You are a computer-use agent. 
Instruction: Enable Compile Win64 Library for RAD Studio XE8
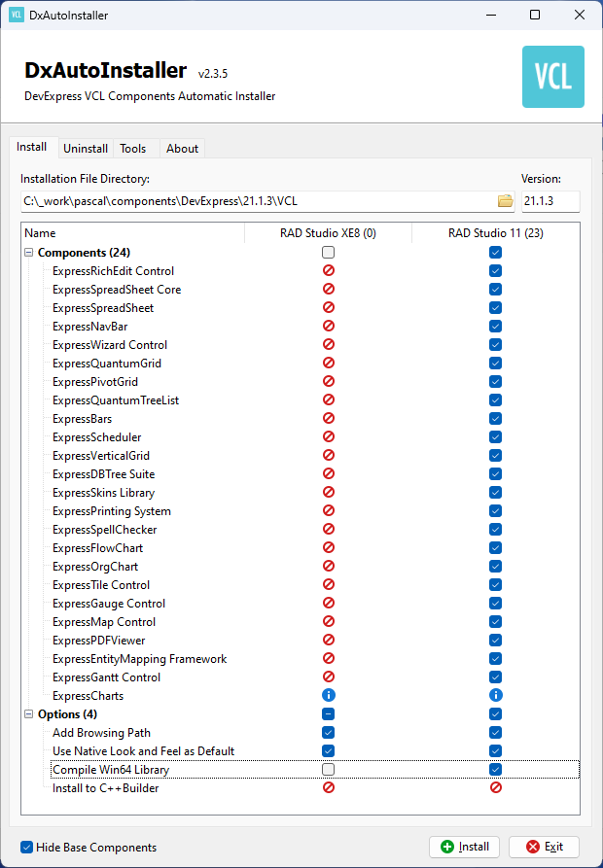click(329, 770)
